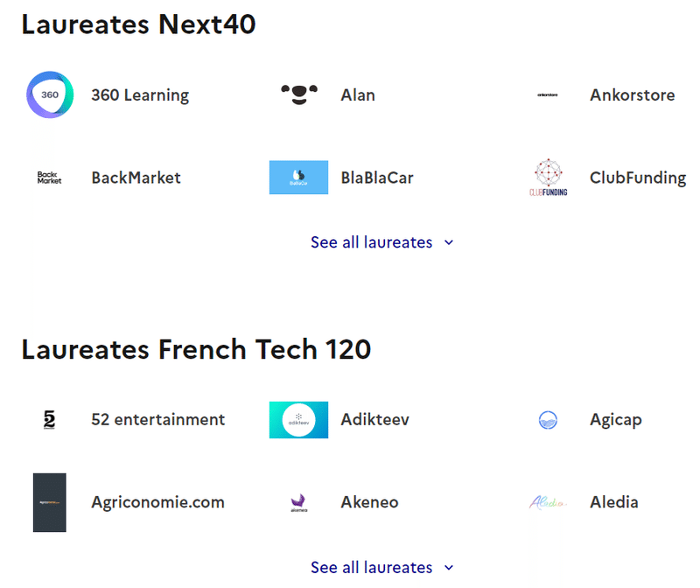Open the BlaBlaCar company name link
Viewport: 700px width, 588px height.
click(x=377, y=178)
